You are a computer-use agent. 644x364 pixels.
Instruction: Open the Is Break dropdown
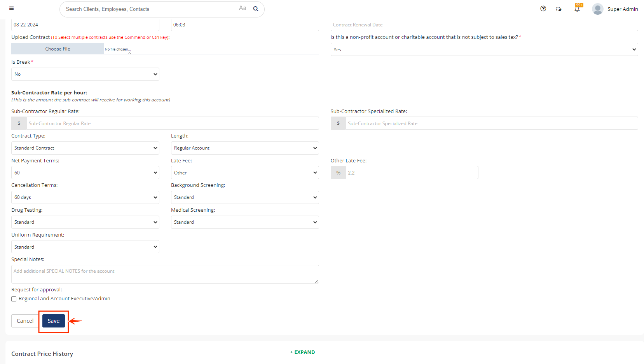point(85,74)
